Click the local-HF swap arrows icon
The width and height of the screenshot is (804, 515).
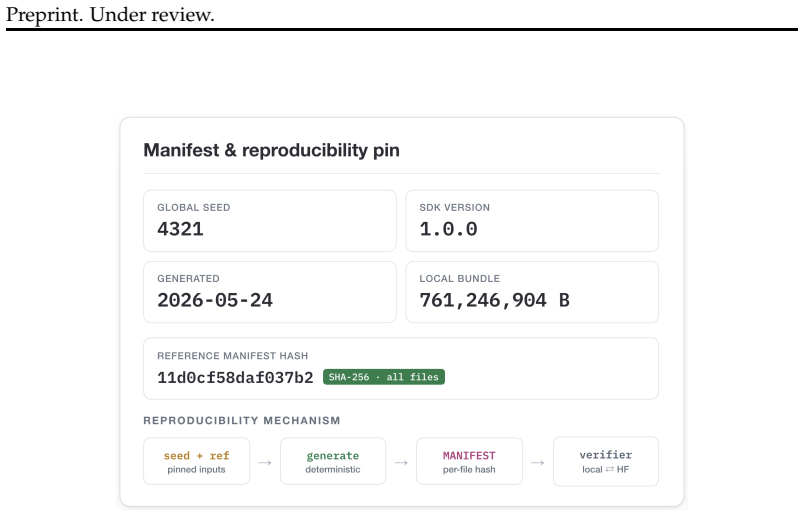tap(610, 469)
